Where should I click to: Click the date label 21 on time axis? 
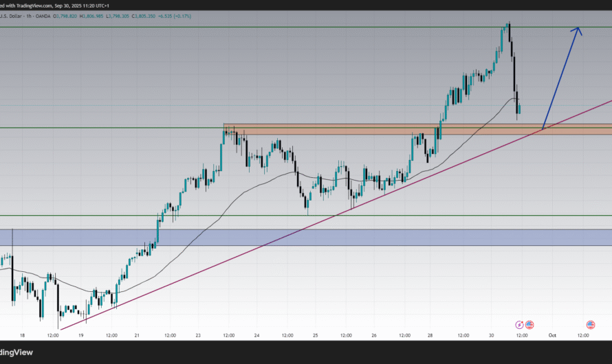[x=137, y=336]
